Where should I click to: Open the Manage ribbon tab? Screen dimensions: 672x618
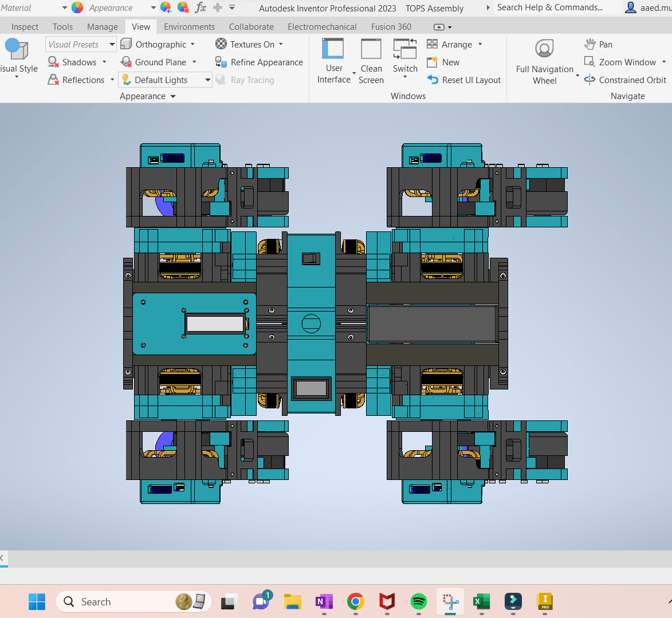[x=103, y=26]
